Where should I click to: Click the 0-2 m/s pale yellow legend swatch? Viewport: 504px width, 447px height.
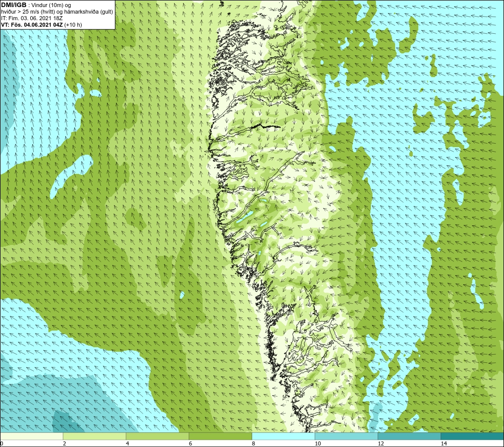[x=31, y=436]
